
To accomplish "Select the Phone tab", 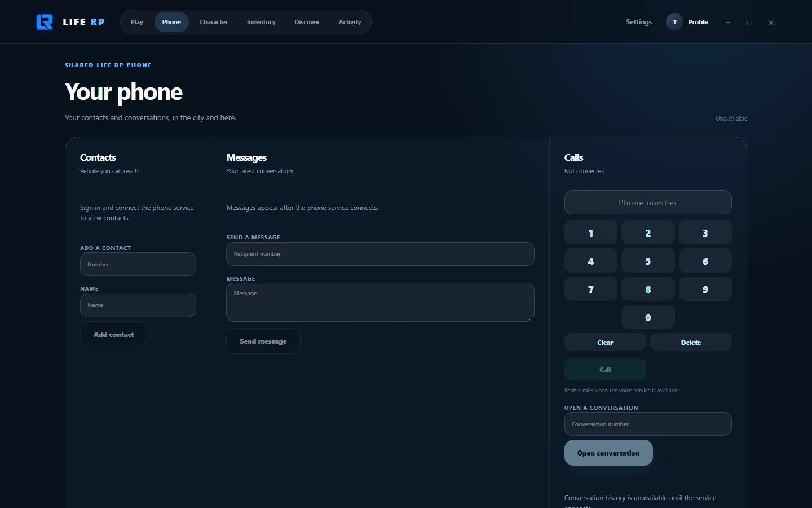I will click(171, 22).
